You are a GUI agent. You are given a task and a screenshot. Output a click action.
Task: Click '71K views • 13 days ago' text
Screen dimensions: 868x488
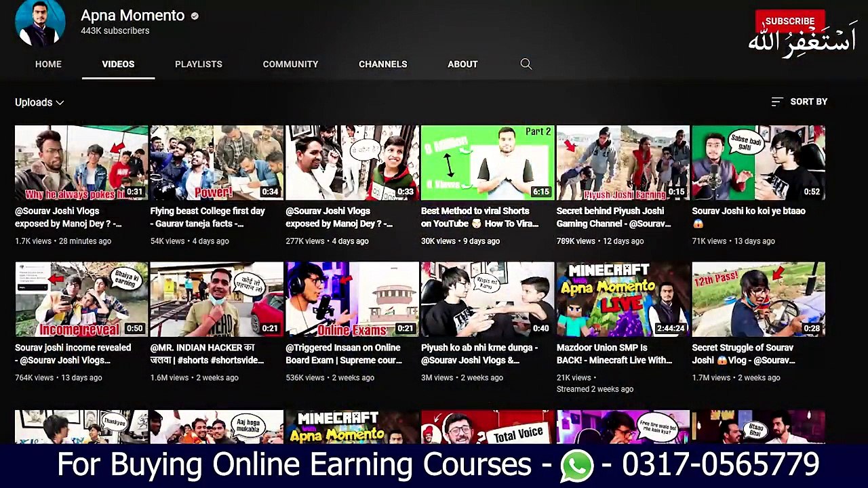[734, 241]
